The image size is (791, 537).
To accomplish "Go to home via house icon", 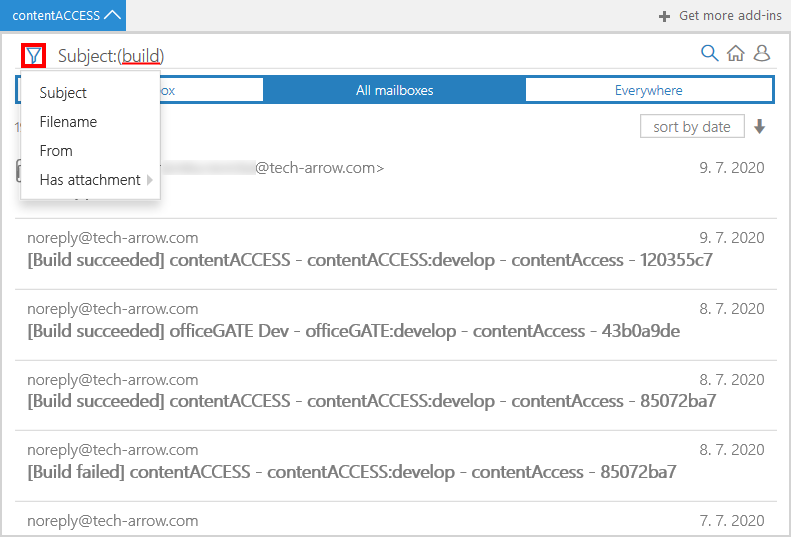I will tap(736, 53).
